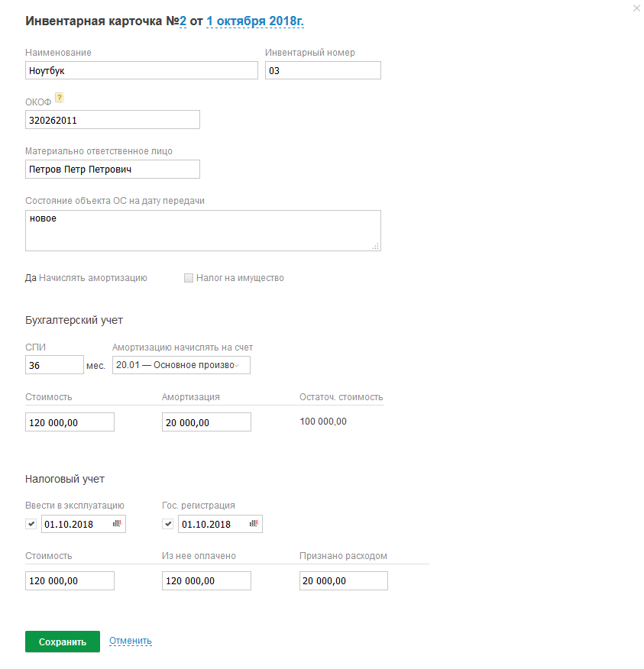Screen dimensions: 644x669
Task: Open calendar for commissioning date
Action: tap(117, 524)
